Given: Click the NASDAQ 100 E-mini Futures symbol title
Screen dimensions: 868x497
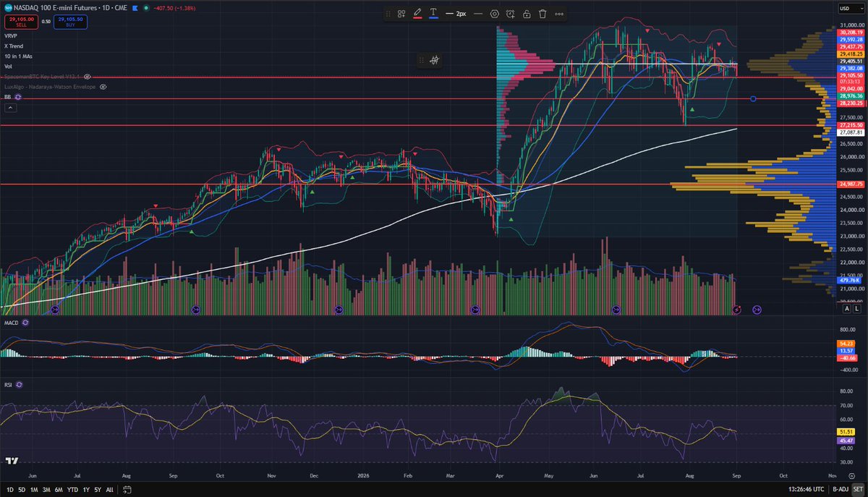Looking at the screenshot, I should (54, 7).
